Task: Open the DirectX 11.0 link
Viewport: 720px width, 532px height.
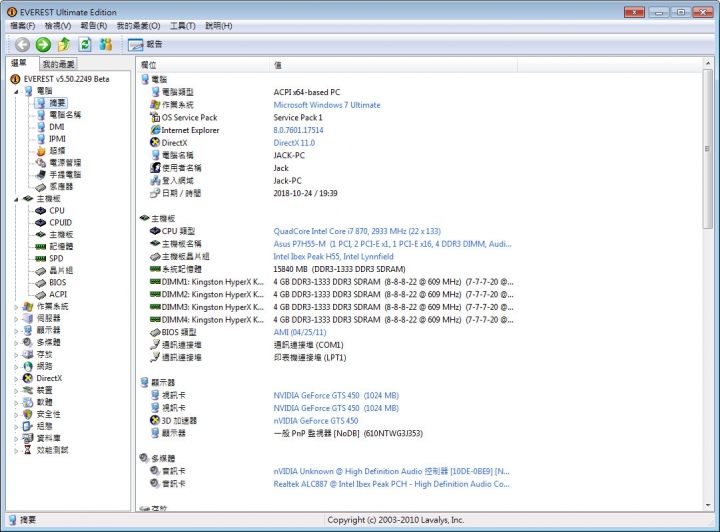Action: click(x=294, y=143)
